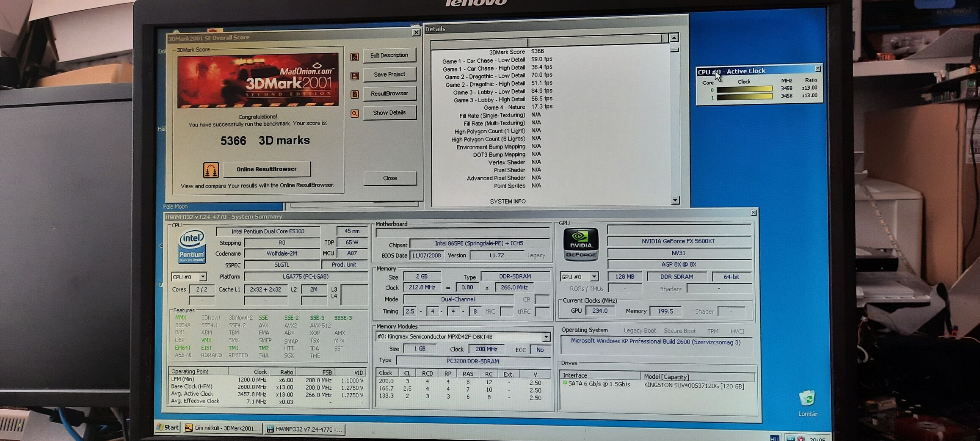Click the Save Project disk icon
The width and height of the screenshot is (980, 441).
click(x=355, y=76)
